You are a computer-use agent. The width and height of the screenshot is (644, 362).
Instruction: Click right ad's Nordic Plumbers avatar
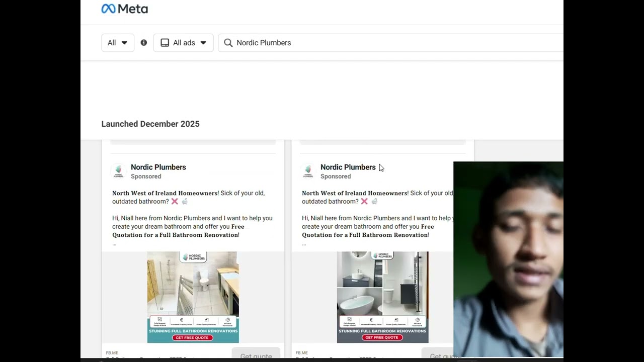tap(308, 171)
